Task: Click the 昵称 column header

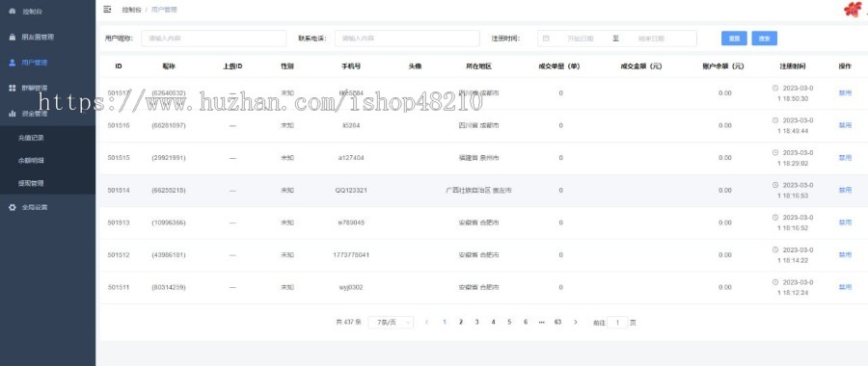Action: click(x=168, y=66)
